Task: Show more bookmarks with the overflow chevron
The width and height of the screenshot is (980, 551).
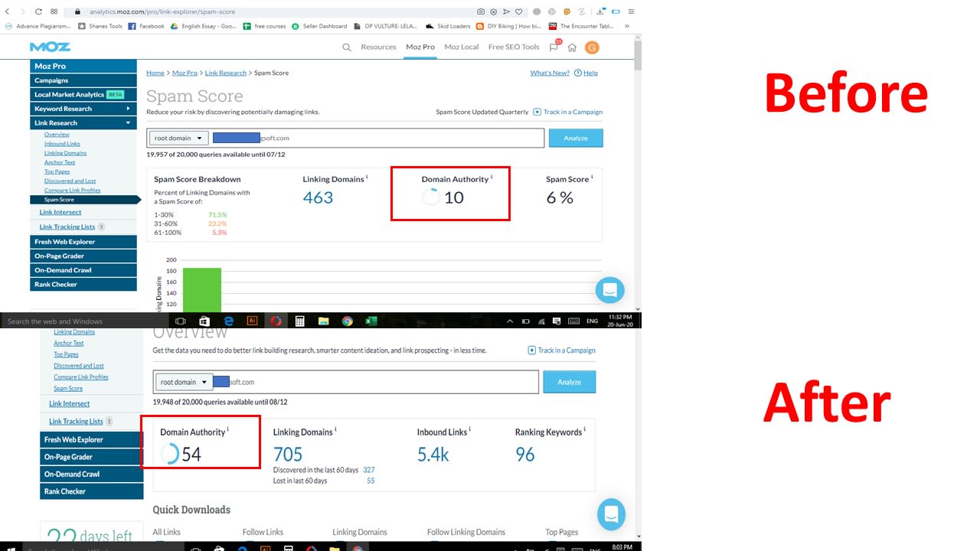Action: click(627, 26)
